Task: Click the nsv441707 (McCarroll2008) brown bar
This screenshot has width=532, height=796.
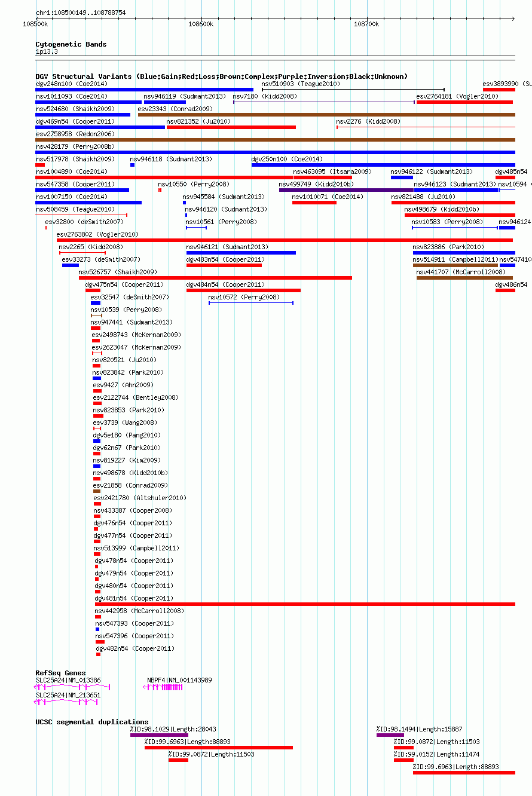Action: pyautogui.click(x=464, y=278)
